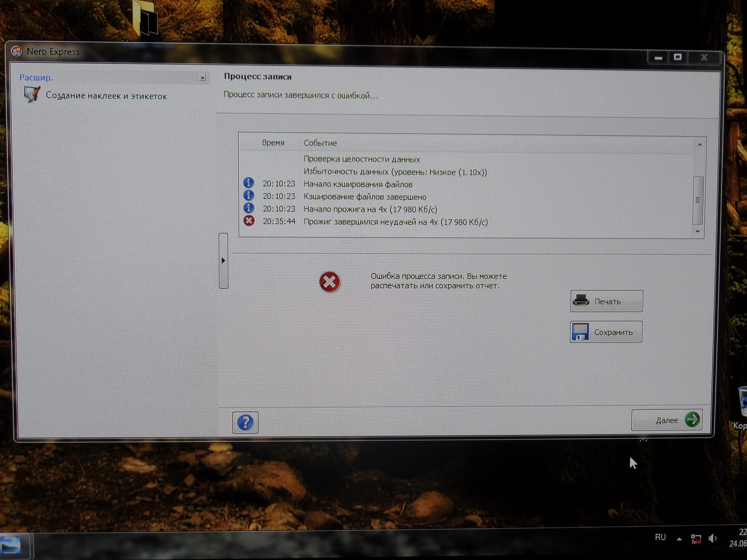Click the volume speaker tray icon

click(x=712, y=539)
